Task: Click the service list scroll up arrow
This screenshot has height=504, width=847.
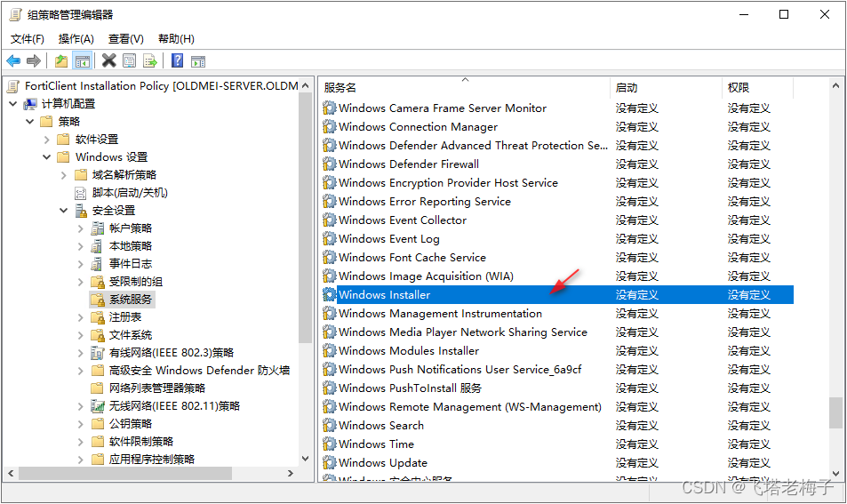Action: pyautogui.click(x=835, y=85)
